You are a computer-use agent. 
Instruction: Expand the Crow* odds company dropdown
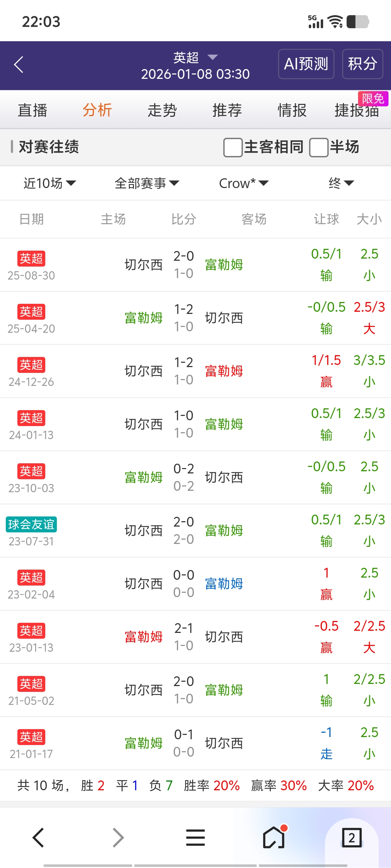pos(244,183)
